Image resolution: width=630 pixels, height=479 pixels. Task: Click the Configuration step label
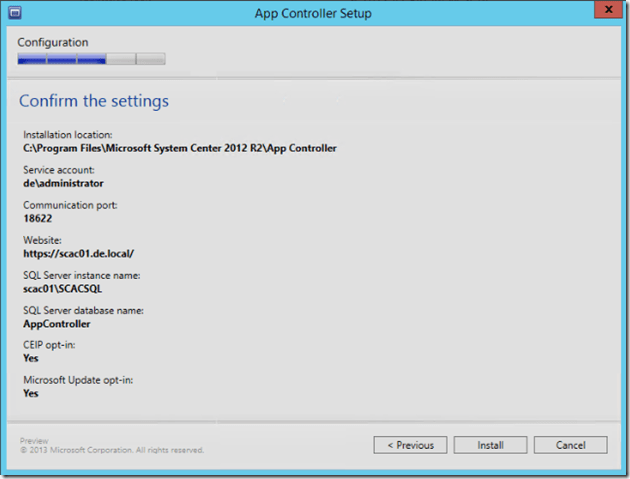click(x=53, y=43)
